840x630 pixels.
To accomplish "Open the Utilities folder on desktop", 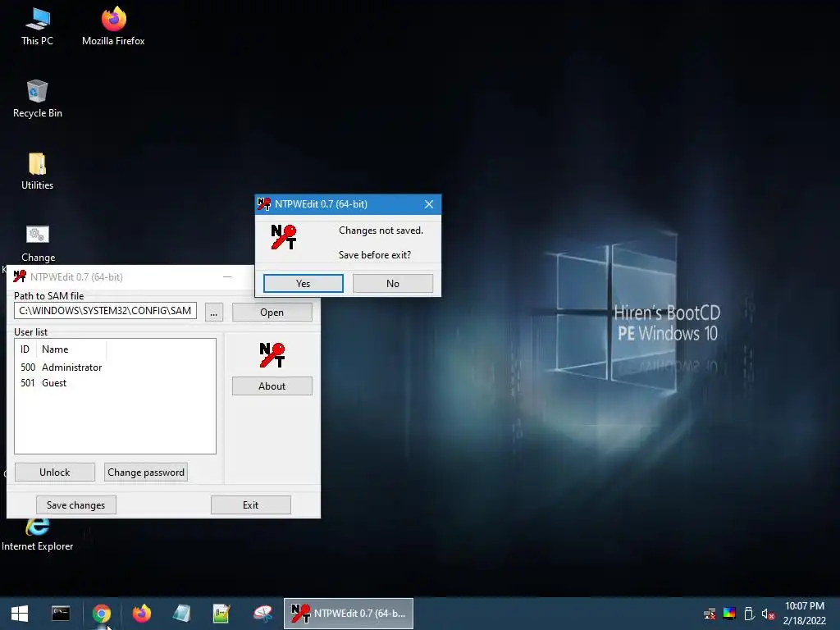I will pos(37,171).
